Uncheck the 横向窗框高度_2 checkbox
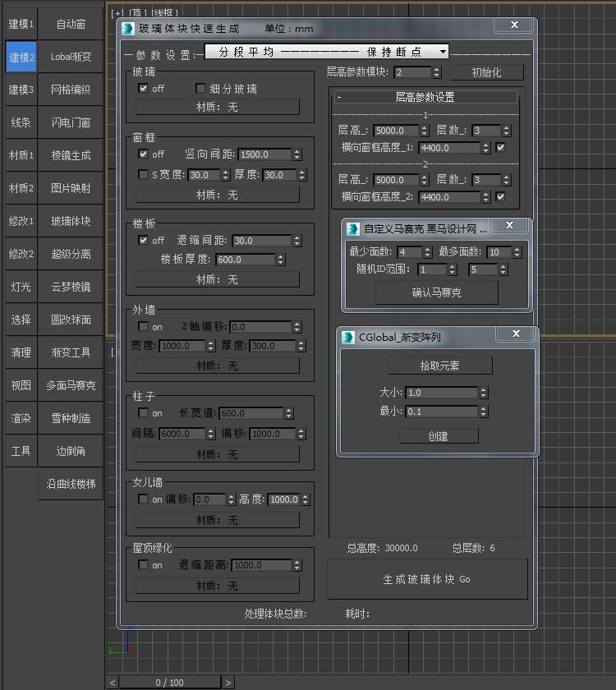The height and width of the screenshot is (690, 616). click(x=500, y=196)
